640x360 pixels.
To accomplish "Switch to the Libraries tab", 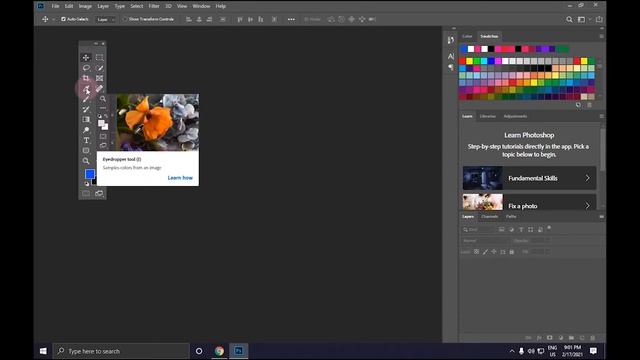I will click(487, 116).
